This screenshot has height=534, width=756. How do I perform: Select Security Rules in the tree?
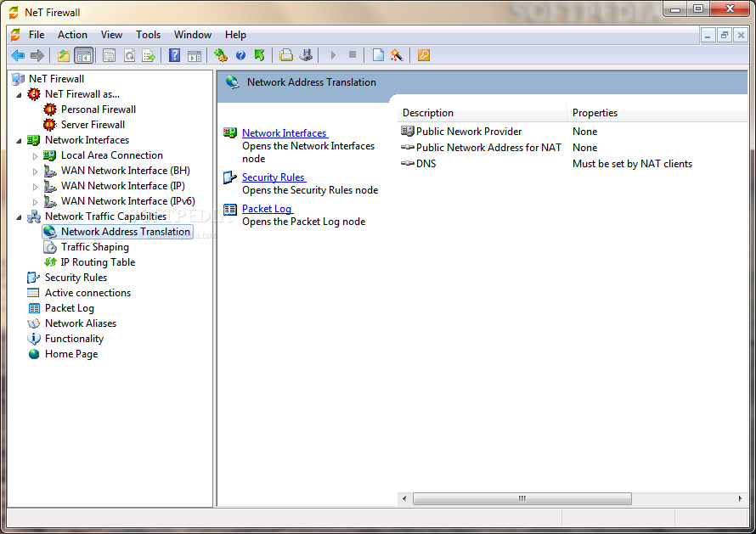tap(76, 278)
